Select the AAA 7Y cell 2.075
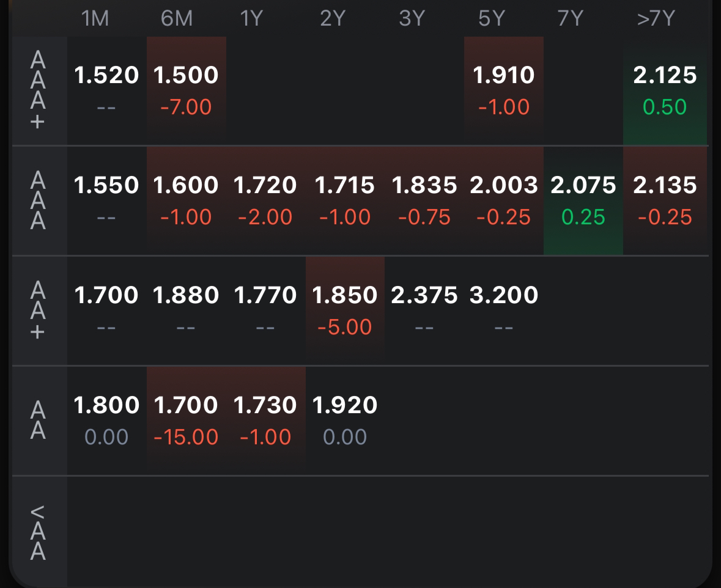The height and width of the screenshot is (588, 721). coord(583,201)
